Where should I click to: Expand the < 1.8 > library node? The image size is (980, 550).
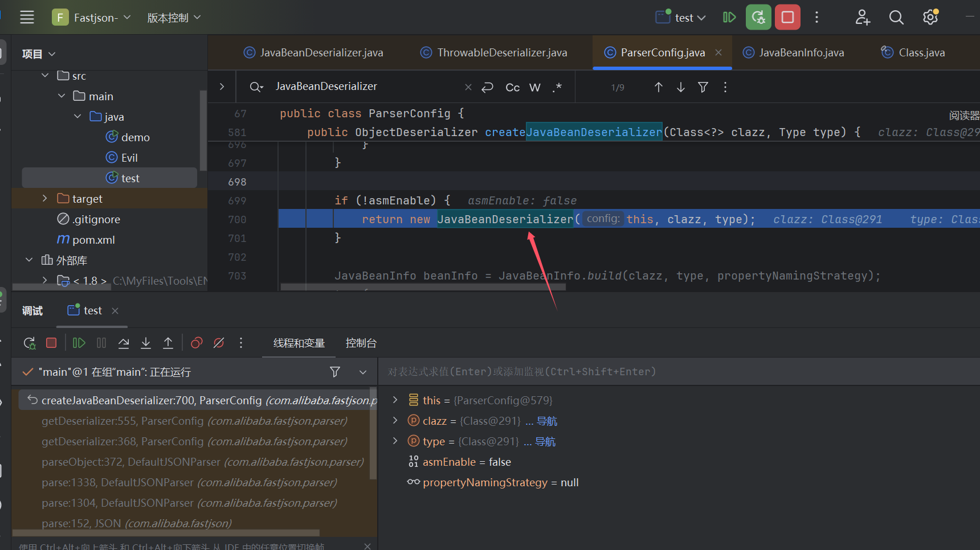pos(45,280)
